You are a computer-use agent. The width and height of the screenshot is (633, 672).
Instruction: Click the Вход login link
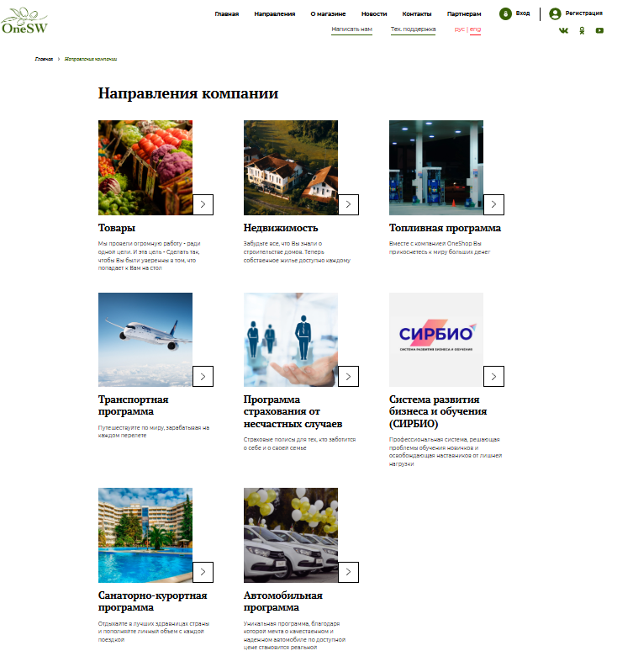click(523, 13)
